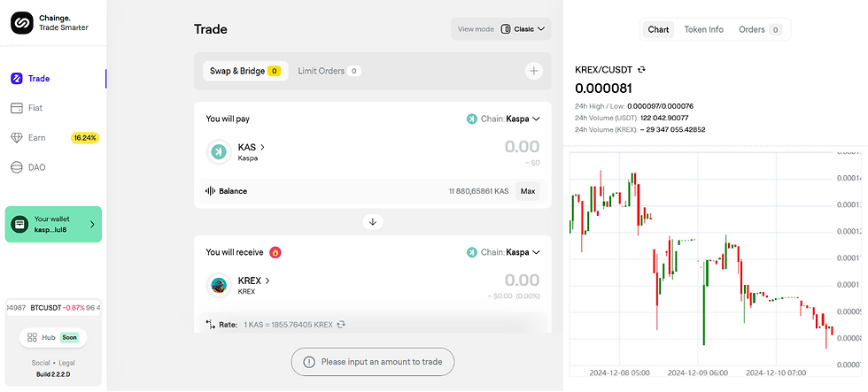Click the Chainge logo icon

(22, 23)
